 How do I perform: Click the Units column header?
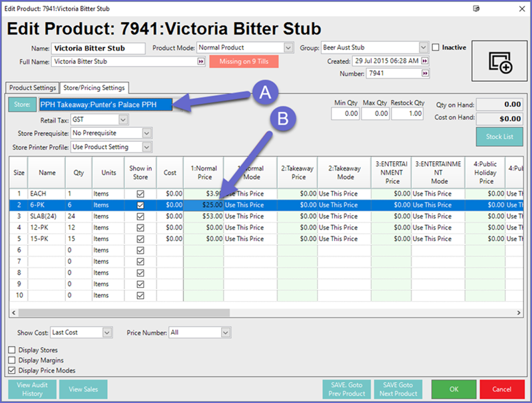pyautogui.click(x=109, y=173)
